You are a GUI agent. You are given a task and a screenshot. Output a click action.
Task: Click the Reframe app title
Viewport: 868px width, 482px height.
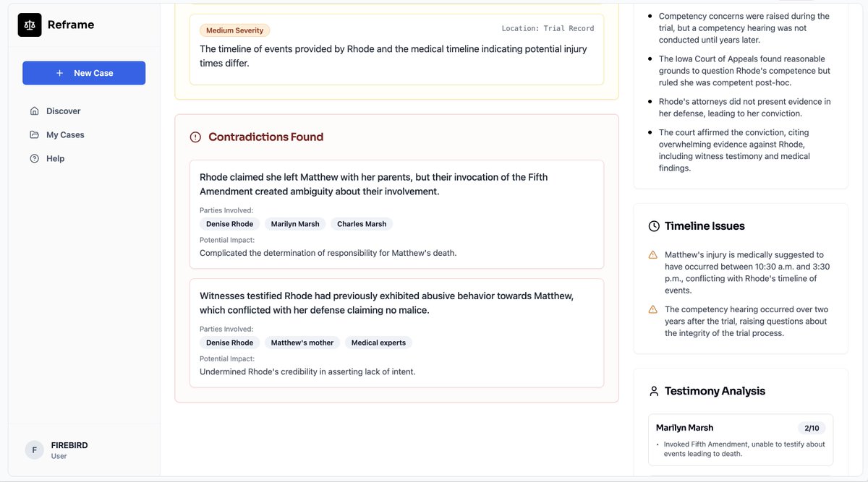(71, 25)
